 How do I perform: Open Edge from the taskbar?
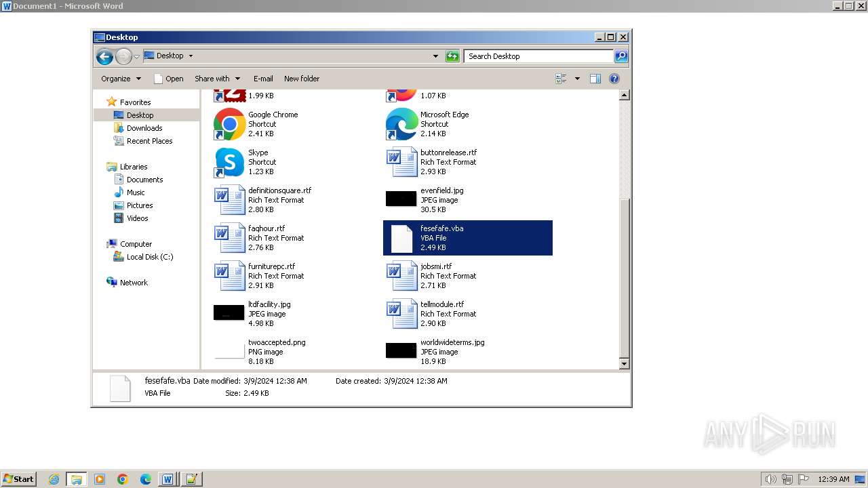[x=146, y=479]
